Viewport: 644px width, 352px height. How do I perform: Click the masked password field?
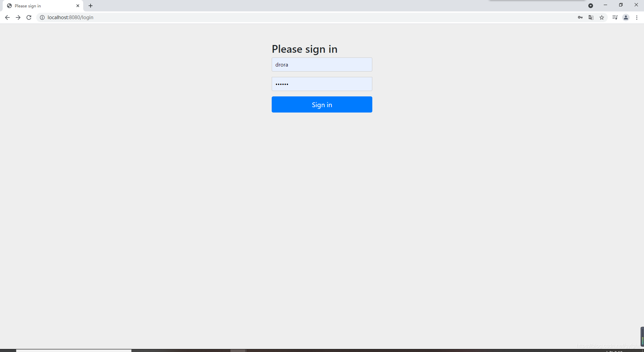coord(322,84)
